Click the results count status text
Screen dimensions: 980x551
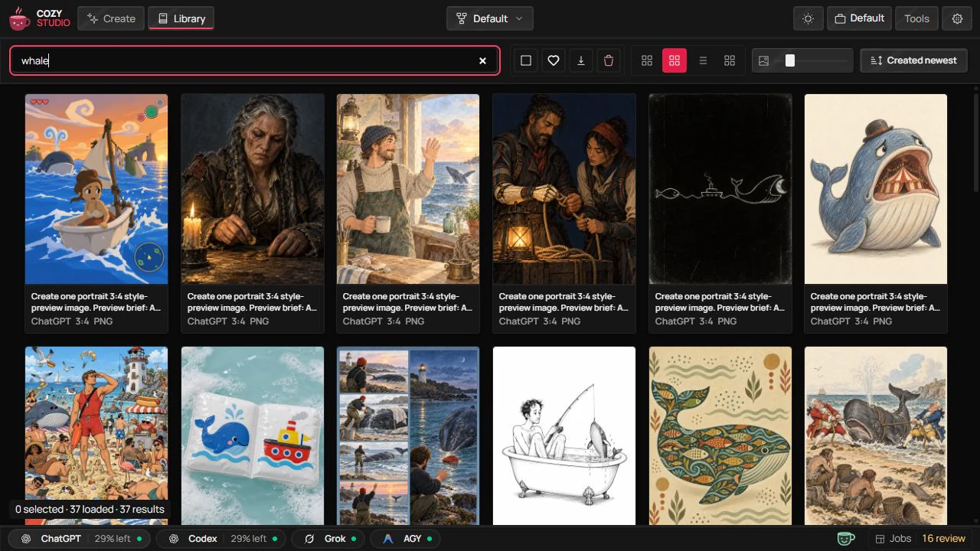90,509
